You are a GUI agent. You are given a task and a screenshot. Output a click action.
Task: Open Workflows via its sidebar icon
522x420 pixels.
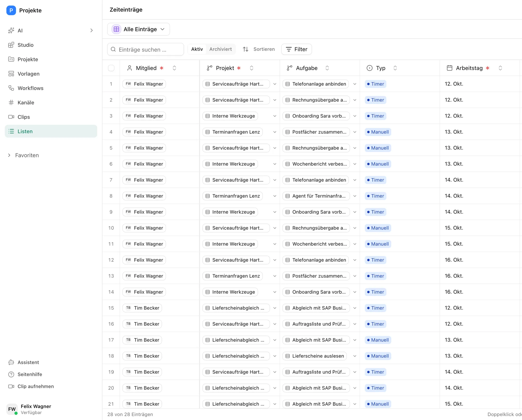pos(11,88)
